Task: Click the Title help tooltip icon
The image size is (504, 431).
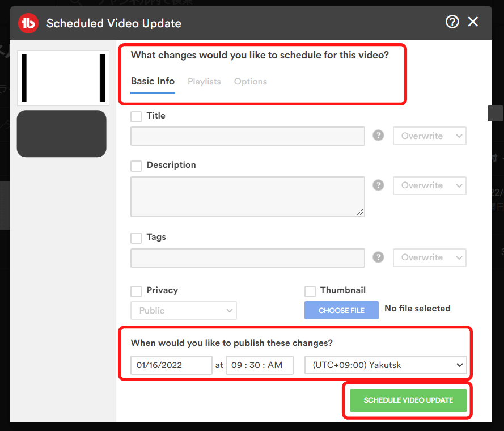Action: click(x=379, y=136)
